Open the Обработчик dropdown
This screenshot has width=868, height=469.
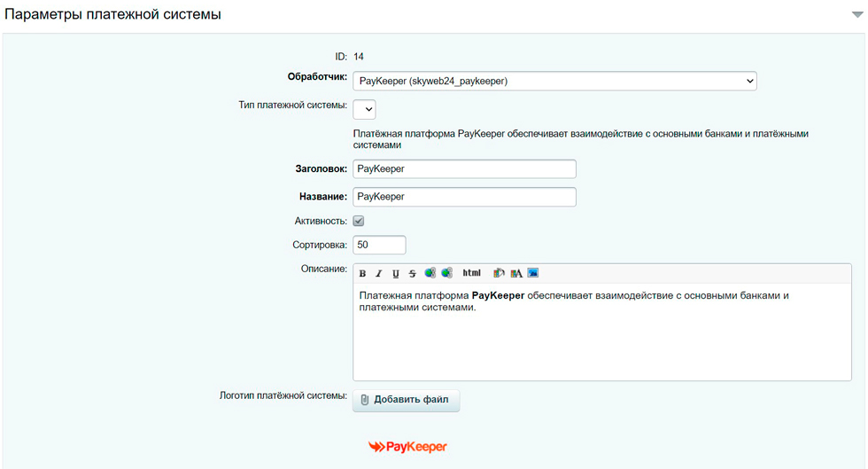[554, 81]
